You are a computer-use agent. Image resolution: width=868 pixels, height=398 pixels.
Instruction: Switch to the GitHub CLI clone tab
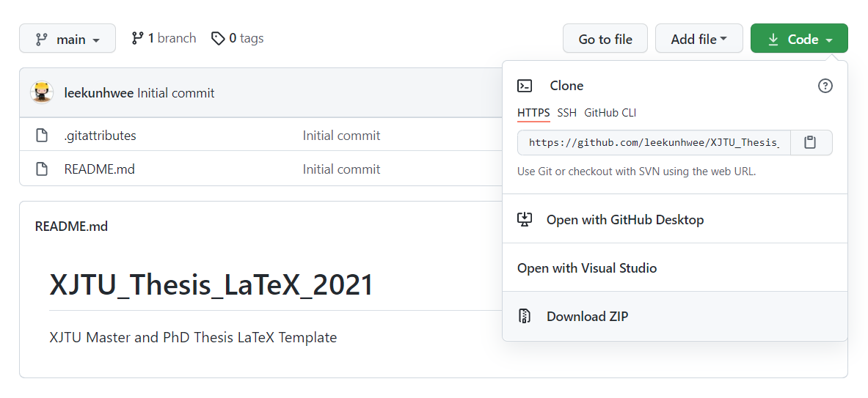(x=610, y=113)
